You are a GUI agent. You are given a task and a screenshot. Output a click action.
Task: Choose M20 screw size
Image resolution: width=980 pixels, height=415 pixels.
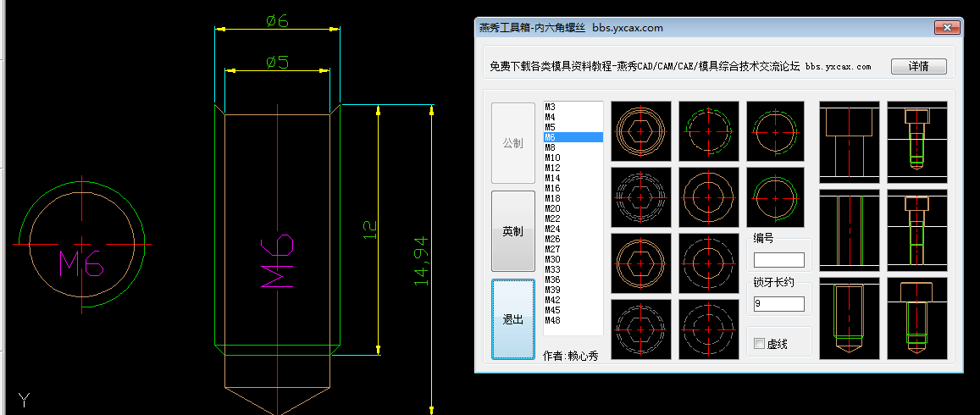point(573,208)
